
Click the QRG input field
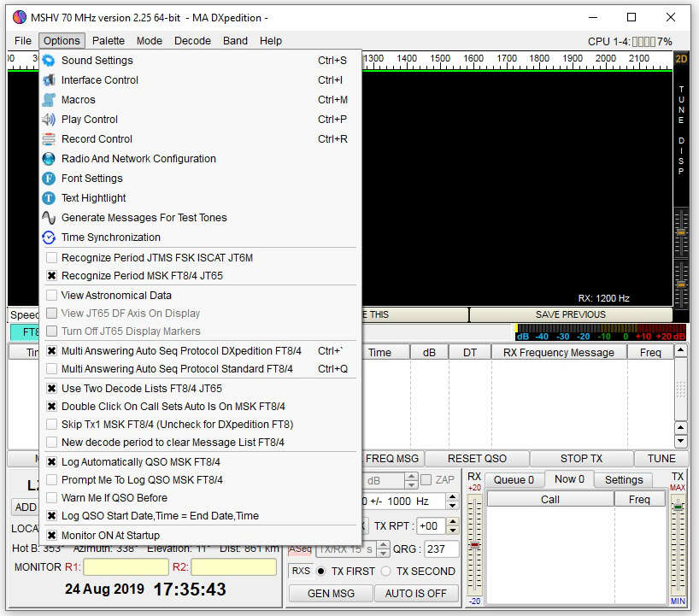[441, 549]
